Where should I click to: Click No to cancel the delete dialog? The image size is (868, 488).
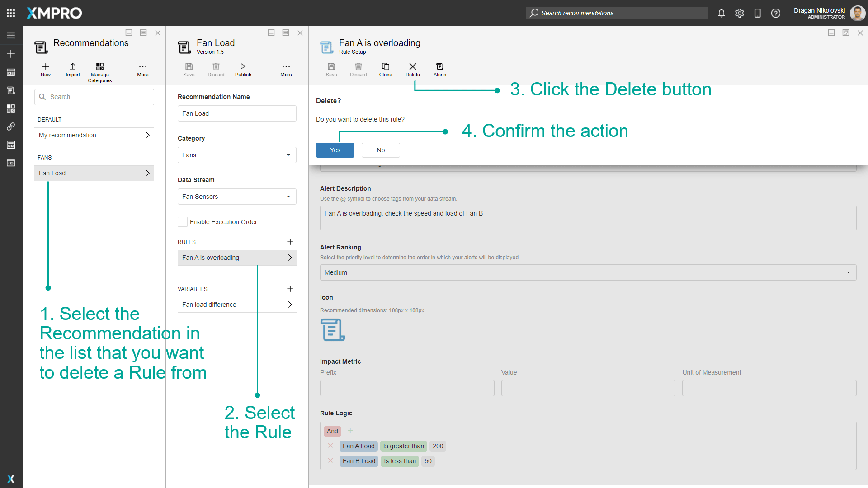[x=380, y=150]
